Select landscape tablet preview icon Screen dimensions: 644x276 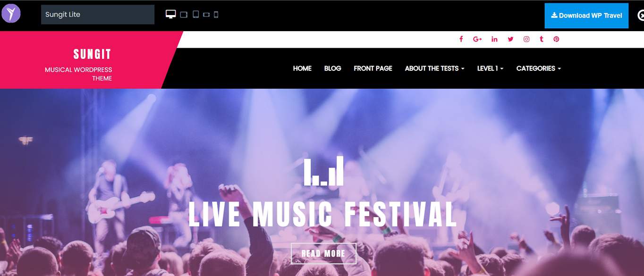184,15
